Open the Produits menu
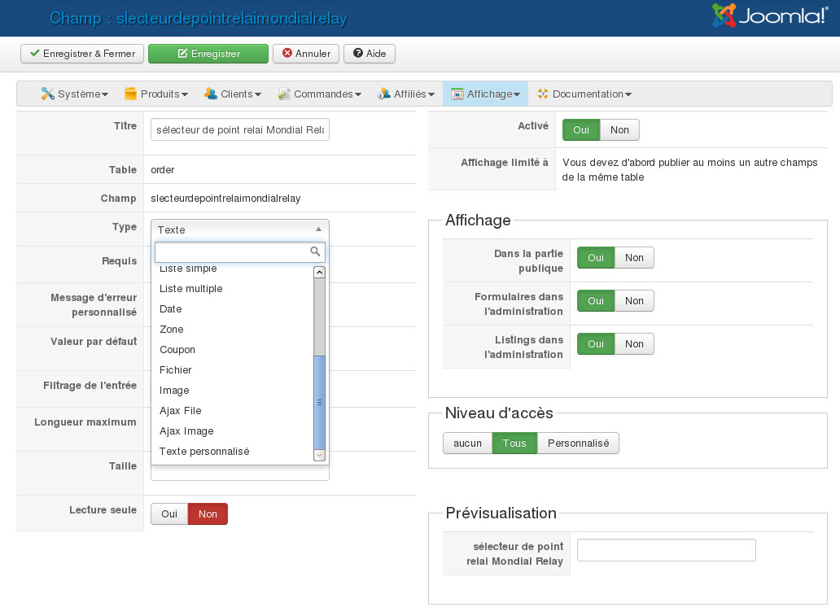The image size is (840, 616). coord(156,94)
